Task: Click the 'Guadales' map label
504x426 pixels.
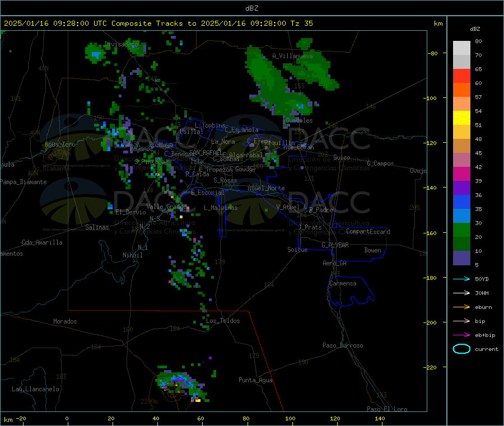Action: tap(299, 120)
